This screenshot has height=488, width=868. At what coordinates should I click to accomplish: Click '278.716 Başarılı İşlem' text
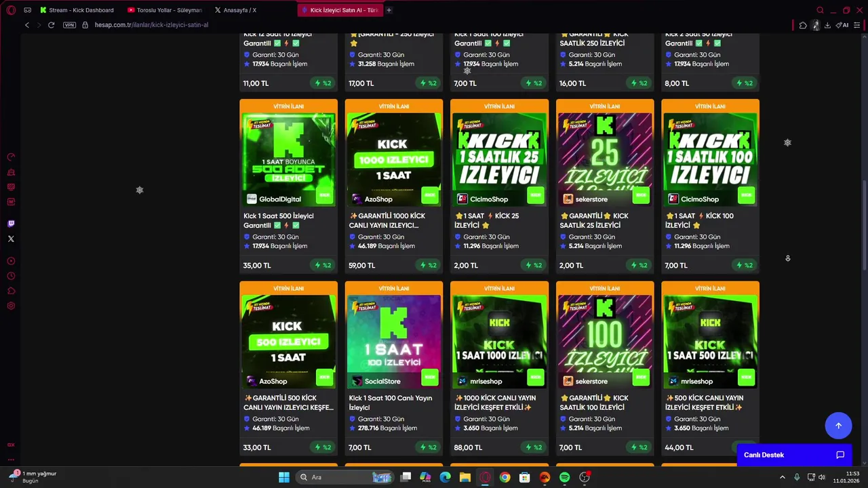pos(387,428)
